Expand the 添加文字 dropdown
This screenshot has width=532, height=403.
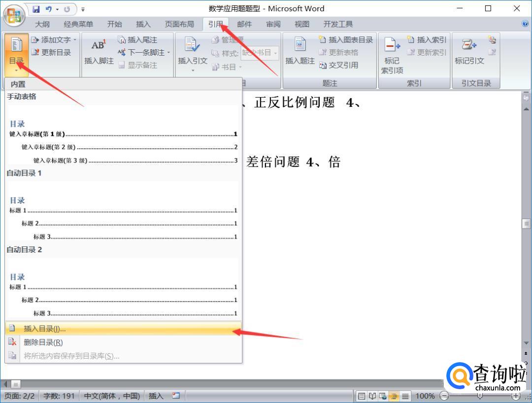tap(75, 40)
